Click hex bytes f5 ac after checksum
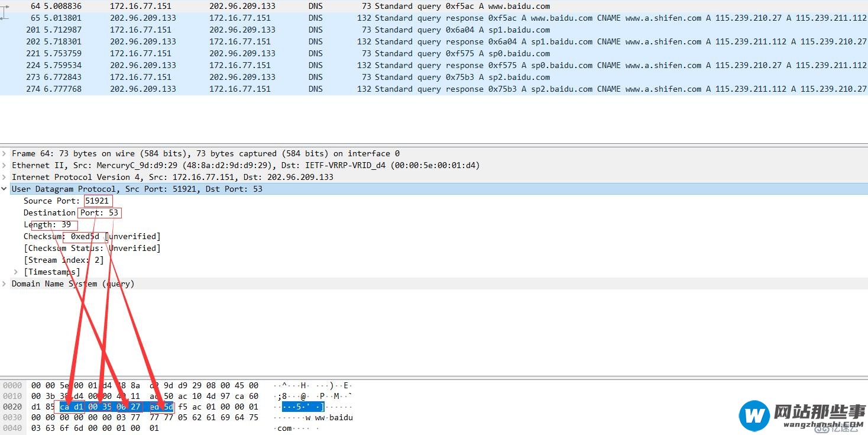868x435 pixels. pos(190,407)
